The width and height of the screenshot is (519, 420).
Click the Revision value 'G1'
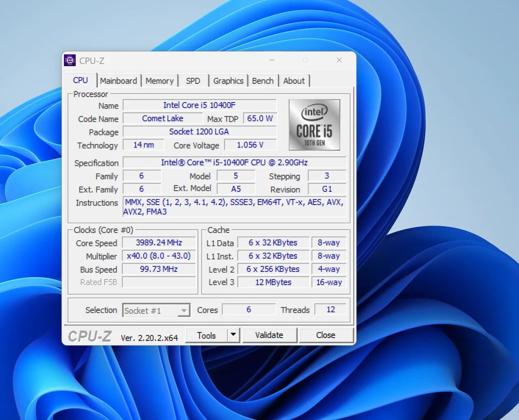(327, 189)
